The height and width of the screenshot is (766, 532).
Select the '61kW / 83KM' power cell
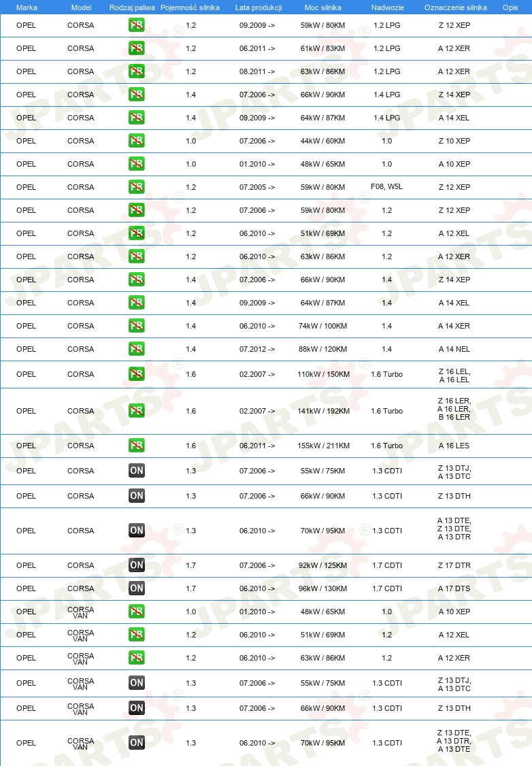(322, 48)
